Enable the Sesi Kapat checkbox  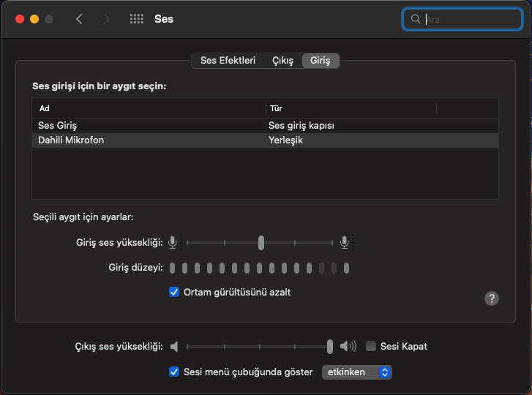pyautogui.click(x=371, y=346)
